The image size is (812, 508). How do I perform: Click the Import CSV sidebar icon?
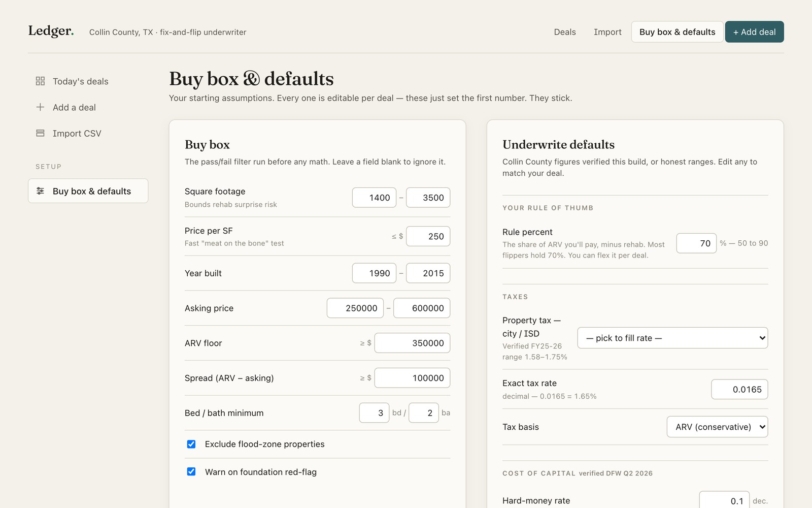click(40, 133)
